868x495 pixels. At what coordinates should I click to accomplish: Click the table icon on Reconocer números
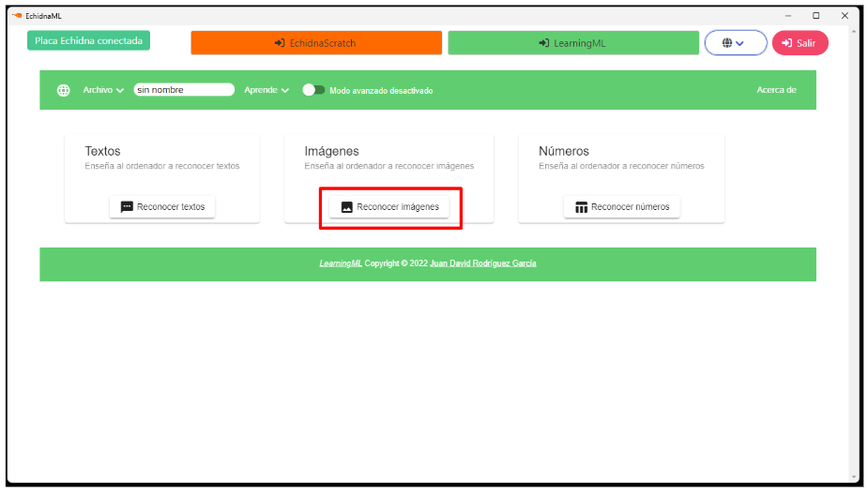[x=581, y=207]
